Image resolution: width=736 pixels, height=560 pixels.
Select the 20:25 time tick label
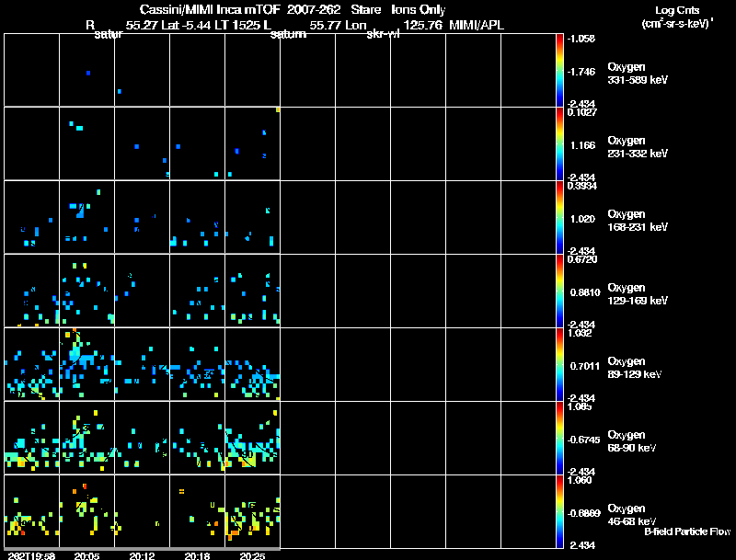[252, 555]
